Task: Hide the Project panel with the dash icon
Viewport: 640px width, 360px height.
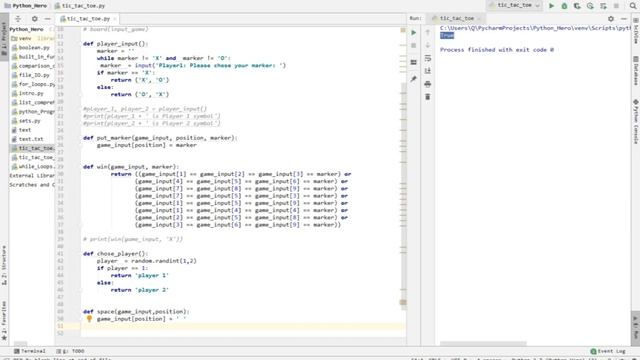Action: 47,19
